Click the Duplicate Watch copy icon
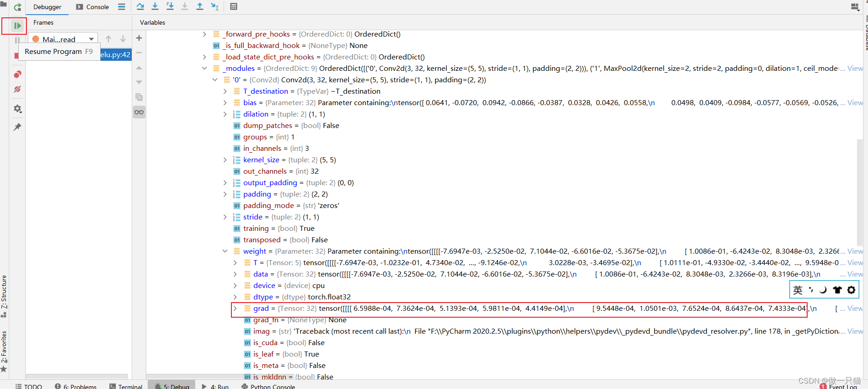The width and height of the screenshot is (868, 389). coord(139,97)
